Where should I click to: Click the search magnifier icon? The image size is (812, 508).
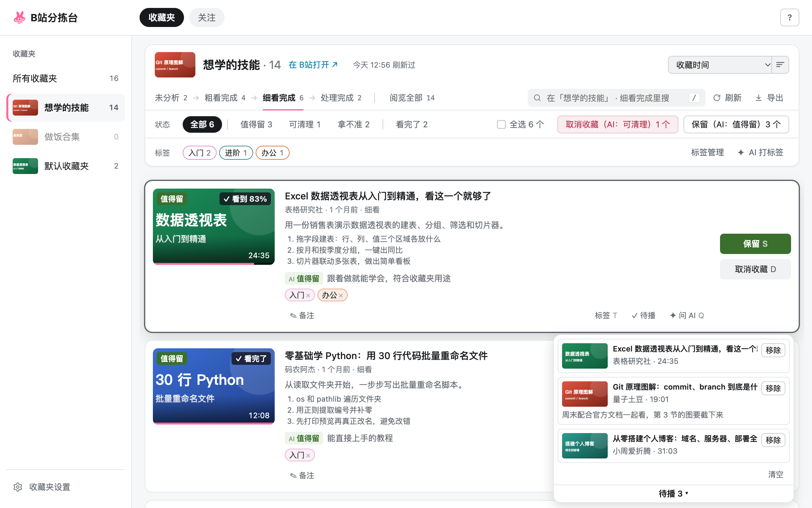537,98
